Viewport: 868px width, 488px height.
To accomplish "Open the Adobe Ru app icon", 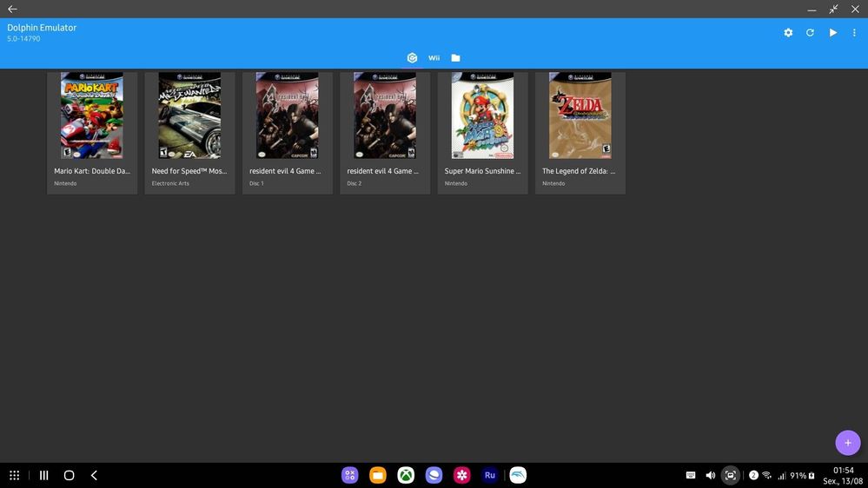I will [489, 475].
